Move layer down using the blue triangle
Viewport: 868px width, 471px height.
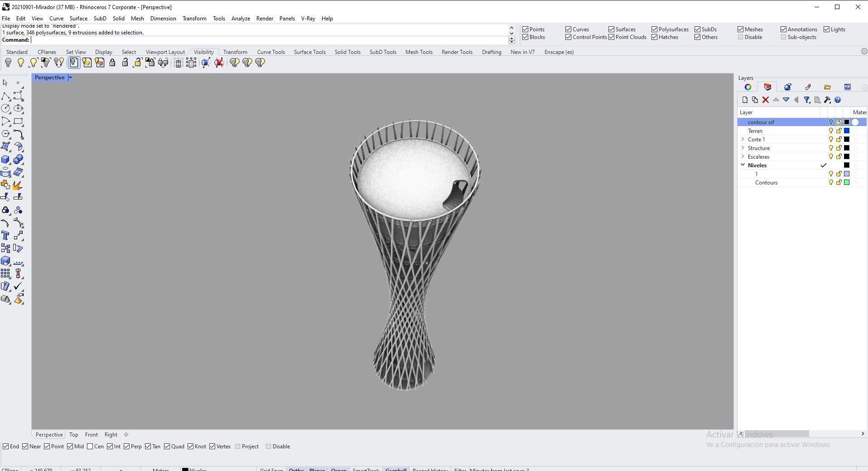[786, 100]
